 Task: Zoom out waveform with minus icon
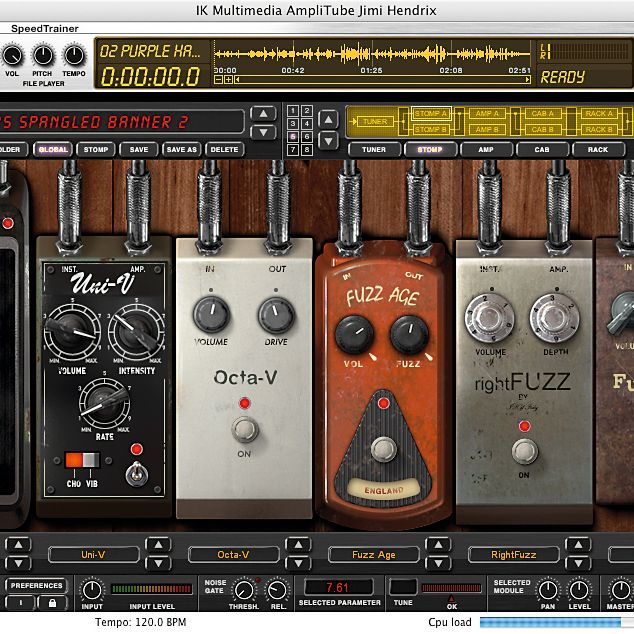pos(218,80)
